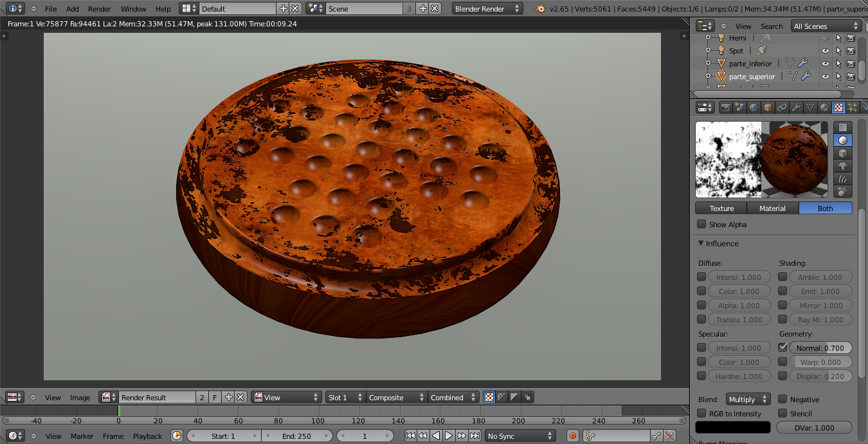The width and height of the screenshot is (868, 444).
Task: Open the Scene properties tab icon
Action: (739, 107)
